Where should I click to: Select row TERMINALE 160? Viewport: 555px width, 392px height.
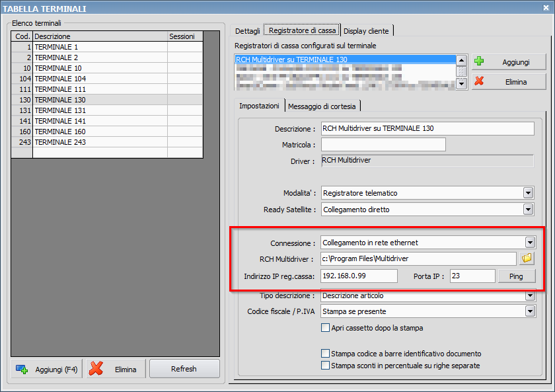pos(107,132)
